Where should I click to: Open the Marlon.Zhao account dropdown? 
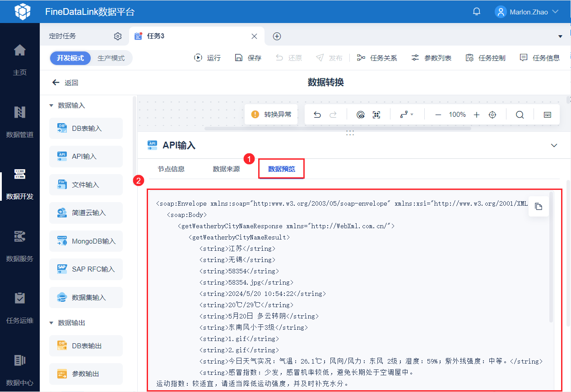pyautogui.click(x=534, y=12)
